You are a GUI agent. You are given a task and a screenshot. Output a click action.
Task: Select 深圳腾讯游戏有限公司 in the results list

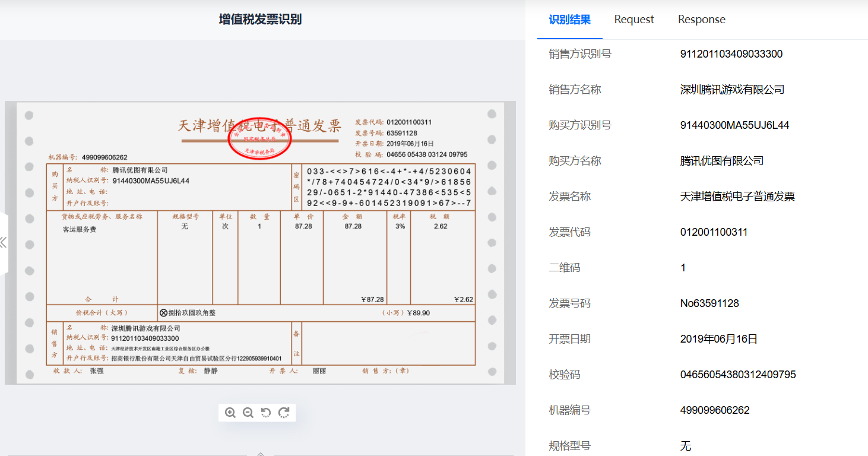point(733,90)
